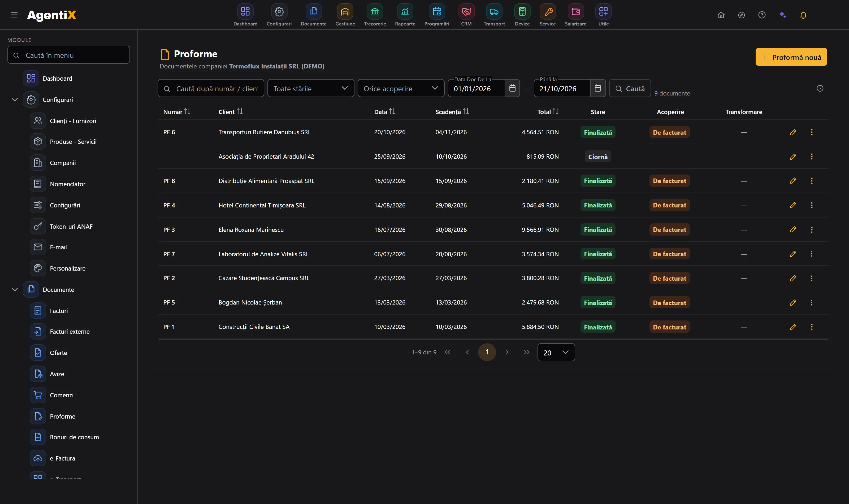The image size is (849, 504).
Task: Open the Trezorerie module icon
Action: coord(375,12)
